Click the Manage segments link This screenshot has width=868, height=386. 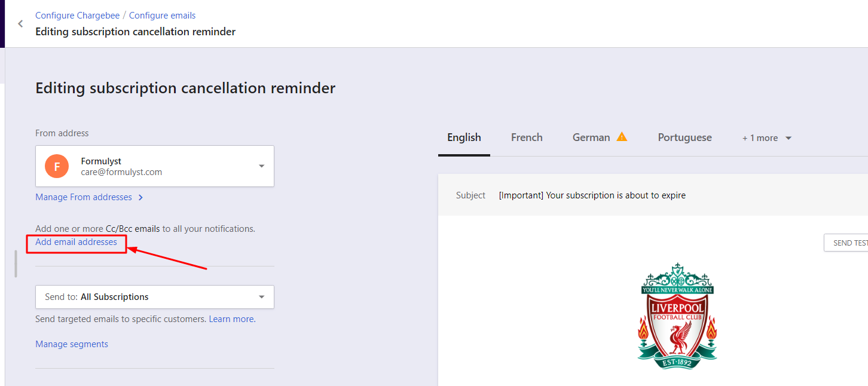pos(72,344)
